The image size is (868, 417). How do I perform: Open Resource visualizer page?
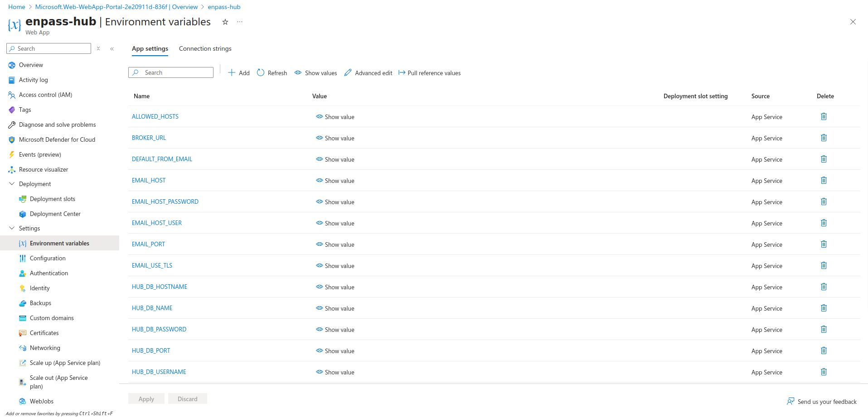coord(44,170)
